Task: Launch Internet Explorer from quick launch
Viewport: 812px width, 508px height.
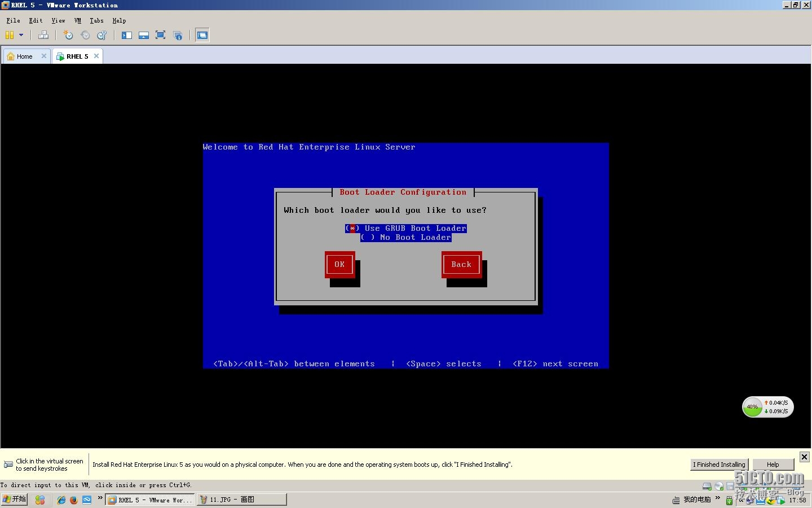Action: pyautogui.click(x=61, y=500)
